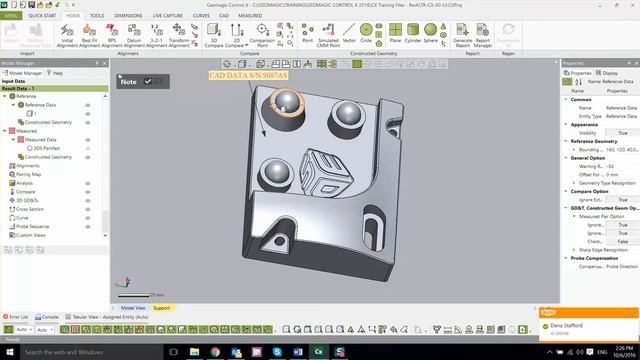The height and width of the screenshot is (360, 640).
Task: Expand Geometry Type Recognition property
Action: (x=574, y=183)
